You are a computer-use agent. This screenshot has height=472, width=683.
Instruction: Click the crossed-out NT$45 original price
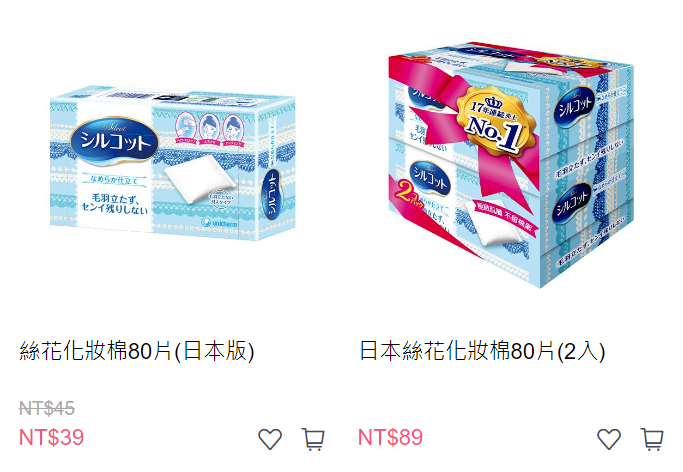click(x=47, y=408)
